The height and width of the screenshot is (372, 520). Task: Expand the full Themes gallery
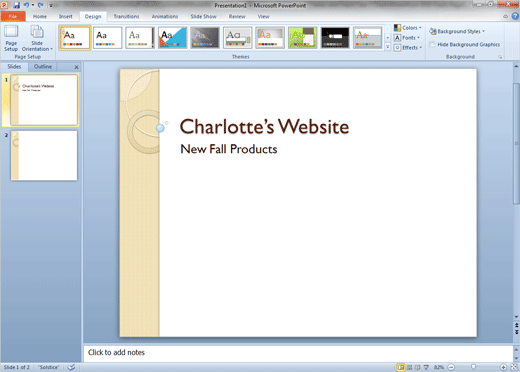pyautogui.click(x=388, y=47)
